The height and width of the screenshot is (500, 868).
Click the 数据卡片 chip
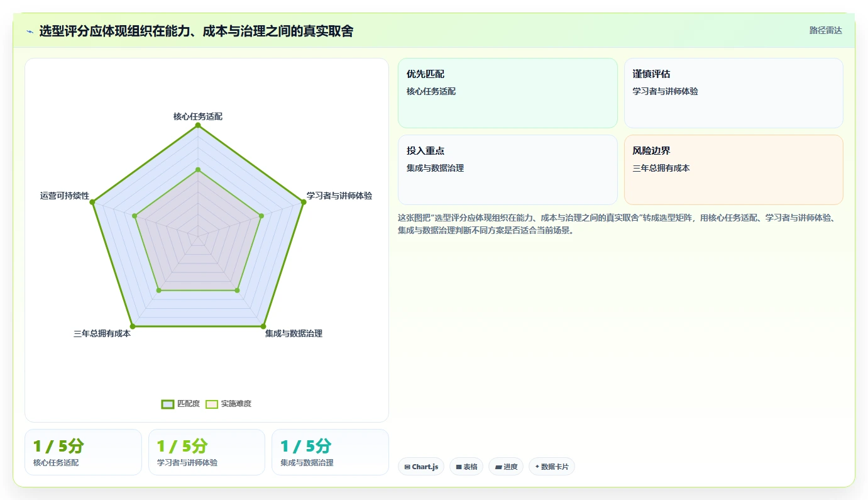(552, 467)
